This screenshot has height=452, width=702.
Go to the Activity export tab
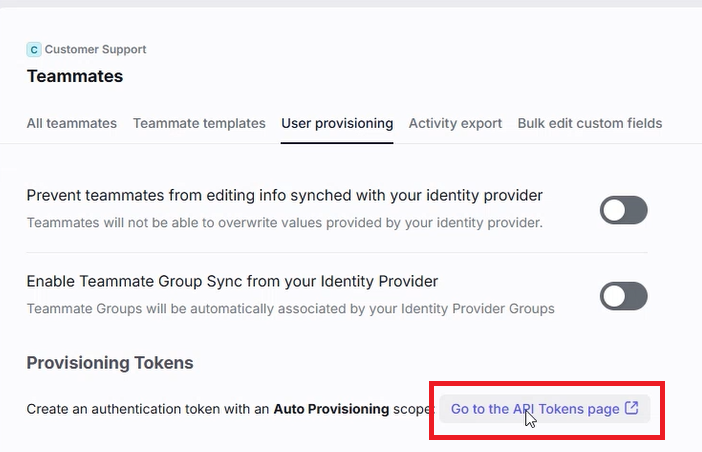click(x=455, y=123)
